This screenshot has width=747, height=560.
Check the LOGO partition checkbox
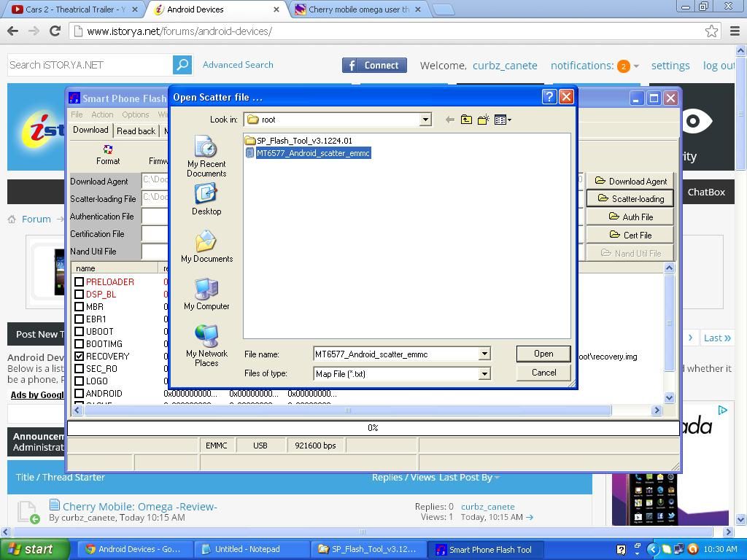point(79,381)
